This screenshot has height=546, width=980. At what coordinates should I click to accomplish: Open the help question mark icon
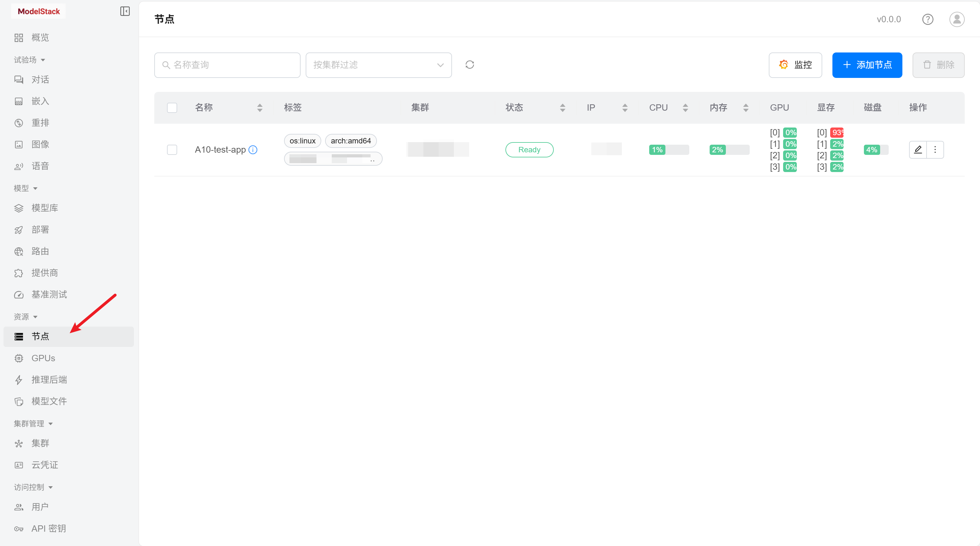click(928, 19)
